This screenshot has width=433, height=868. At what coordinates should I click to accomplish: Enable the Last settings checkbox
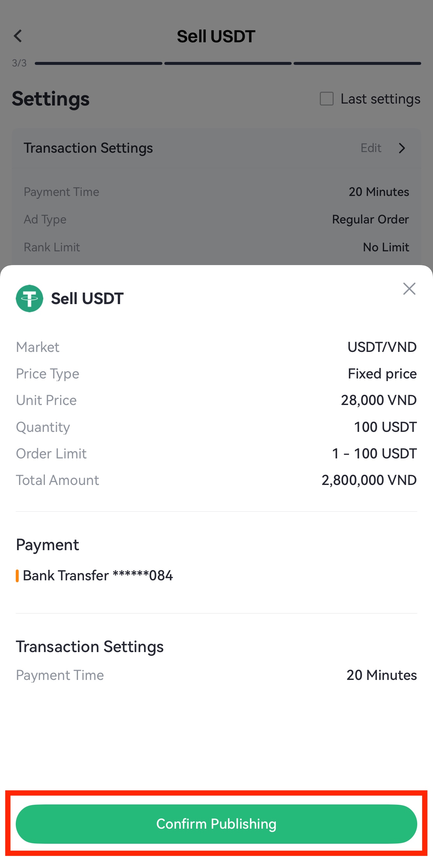[x=326, y=99]
